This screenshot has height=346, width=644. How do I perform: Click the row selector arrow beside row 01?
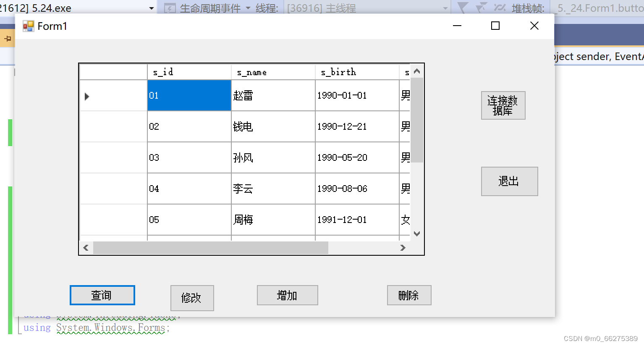pyautogui.click(x=87, y=96)
